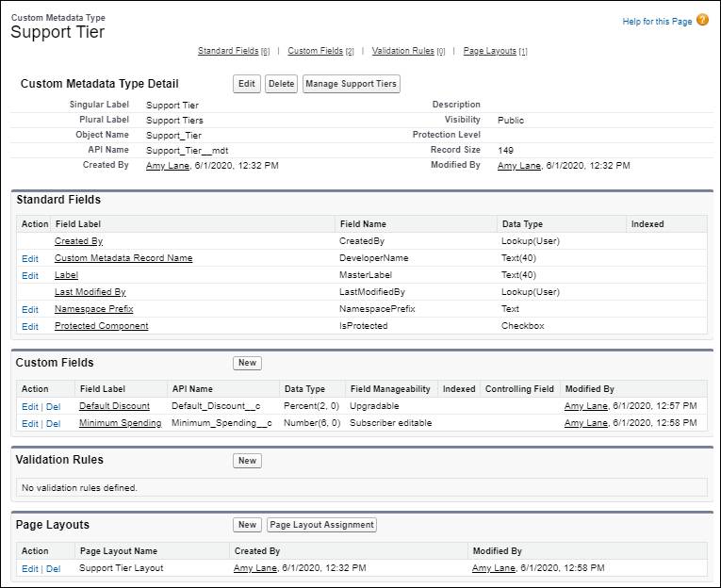Image resolution: width=721 pixels, height=588 pixels.
Task: Open the Protected Component field link
Action: 101,326
